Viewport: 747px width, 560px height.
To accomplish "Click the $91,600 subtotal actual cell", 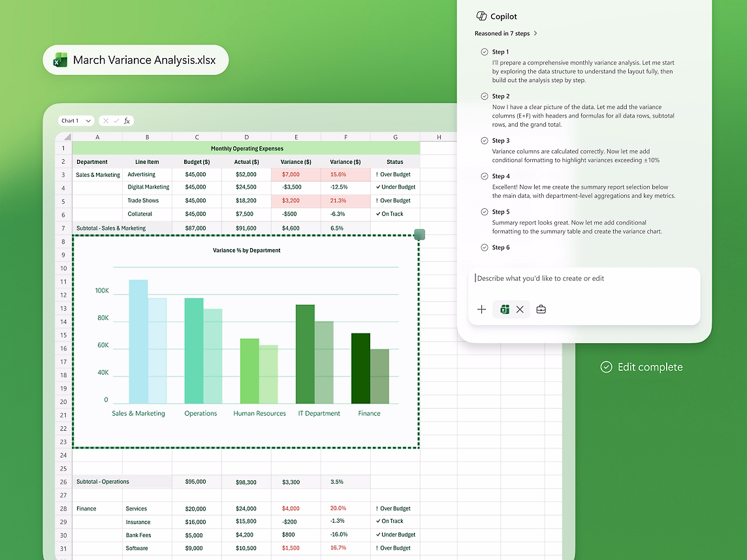I will point(246,228).
